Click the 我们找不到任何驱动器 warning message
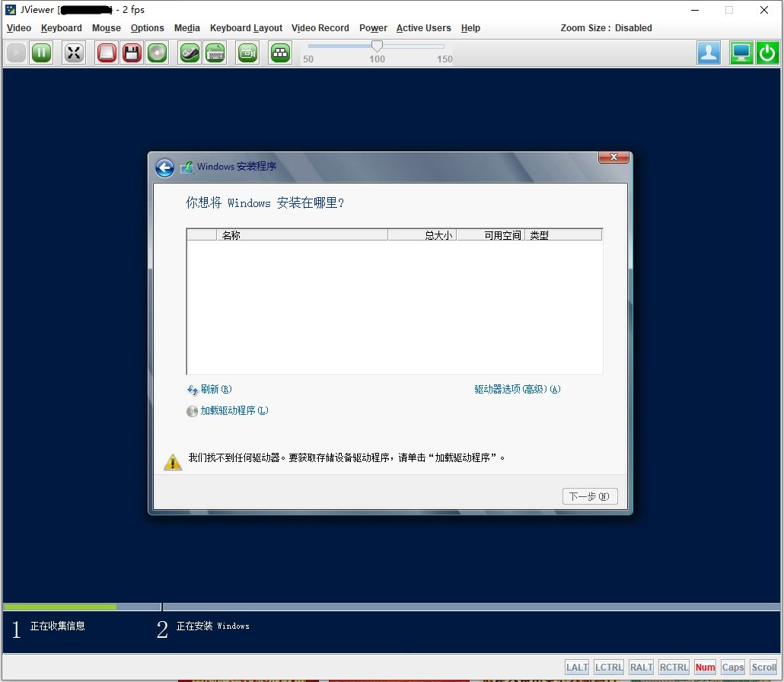Image resolution: width=784 pixels, height=682 pixels. 346,457
